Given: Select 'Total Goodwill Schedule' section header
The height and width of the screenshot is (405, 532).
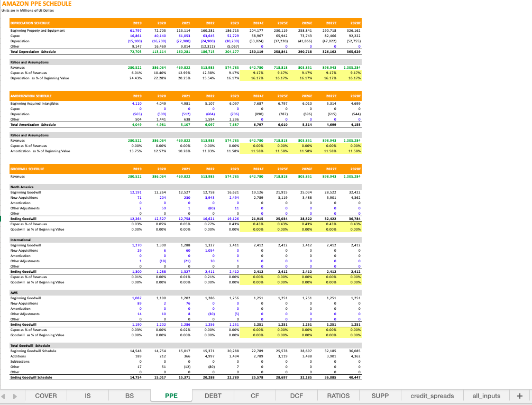Looking at the screenshot, I should 30,346.
